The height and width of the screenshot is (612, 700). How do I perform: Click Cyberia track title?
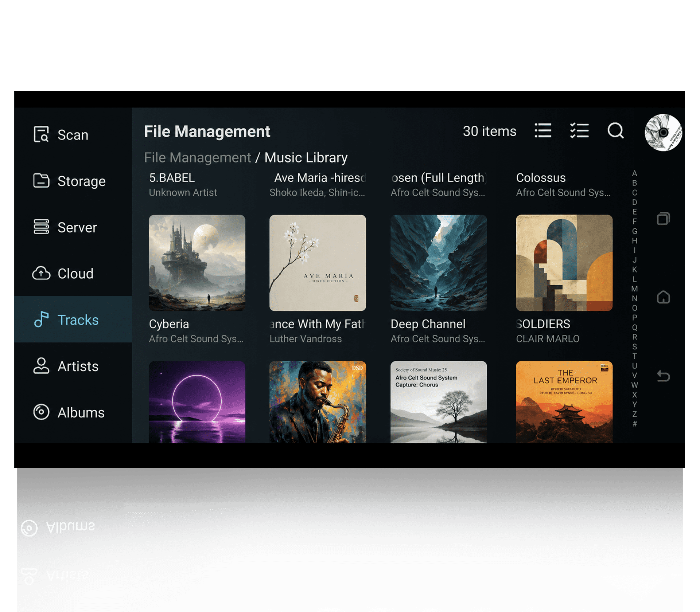[x=169, y=324]
